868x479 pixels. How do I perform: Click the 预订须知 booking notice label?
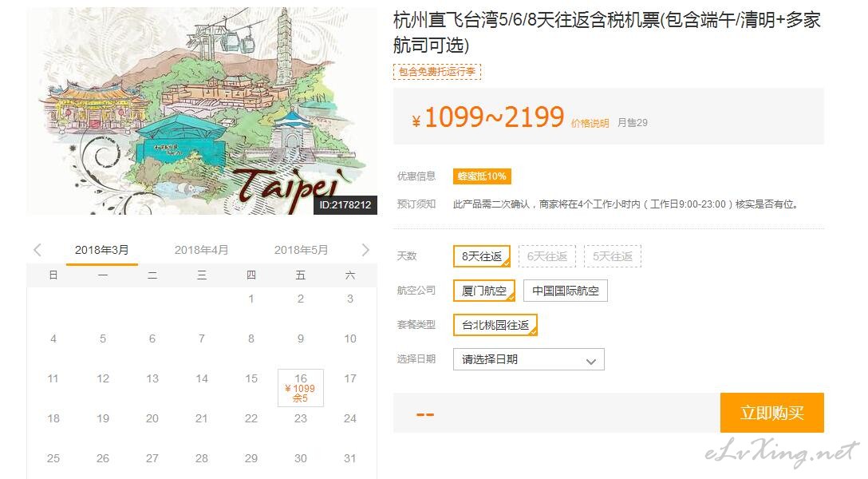[x=416, y=204]
